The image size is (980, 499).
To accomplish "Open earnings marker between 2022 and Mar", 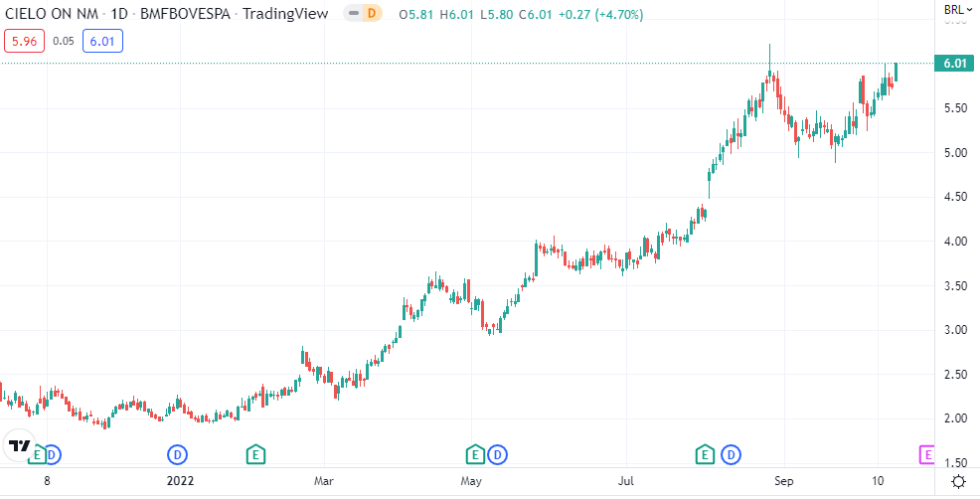I will [255, 454].
